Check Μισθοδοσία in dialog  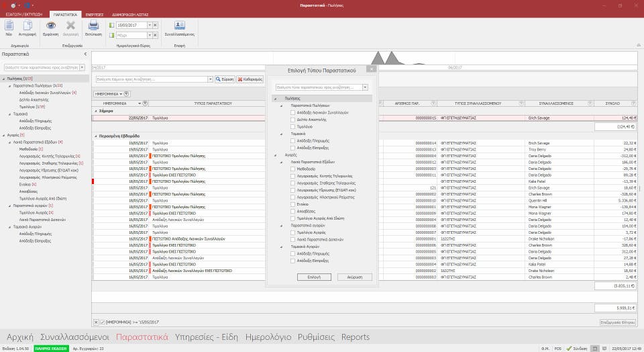pos(293,169)
